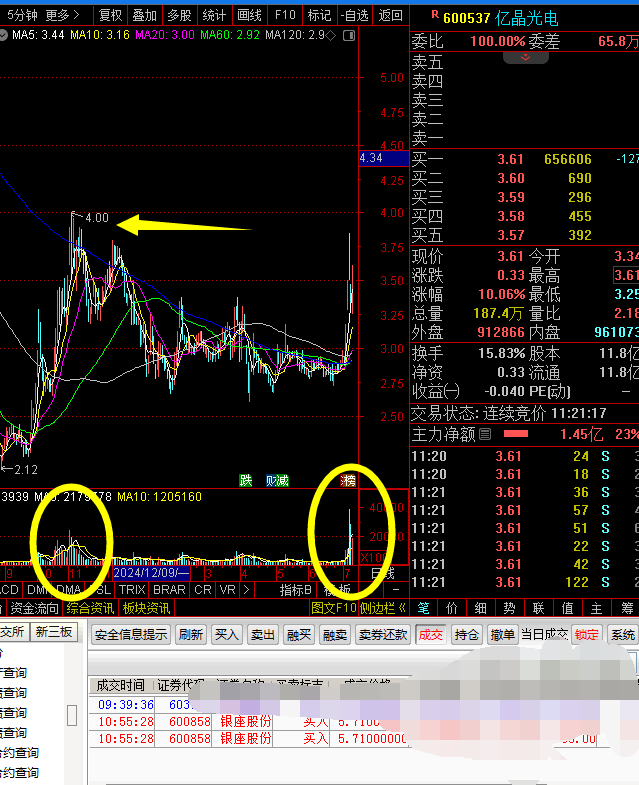Open the F10 company info

pyautogui.click(x=285, y=16)
